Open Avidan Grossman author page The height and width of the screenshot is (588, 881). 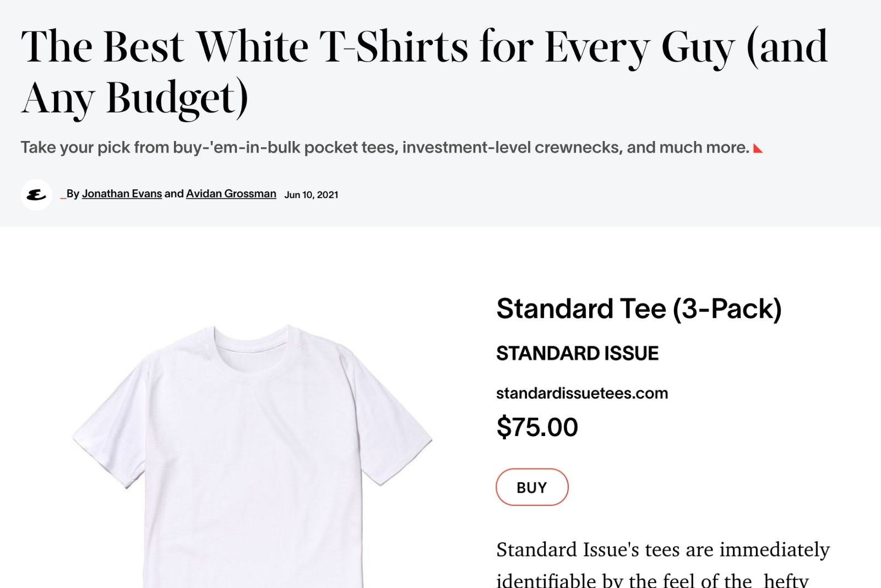coord(231,194)
